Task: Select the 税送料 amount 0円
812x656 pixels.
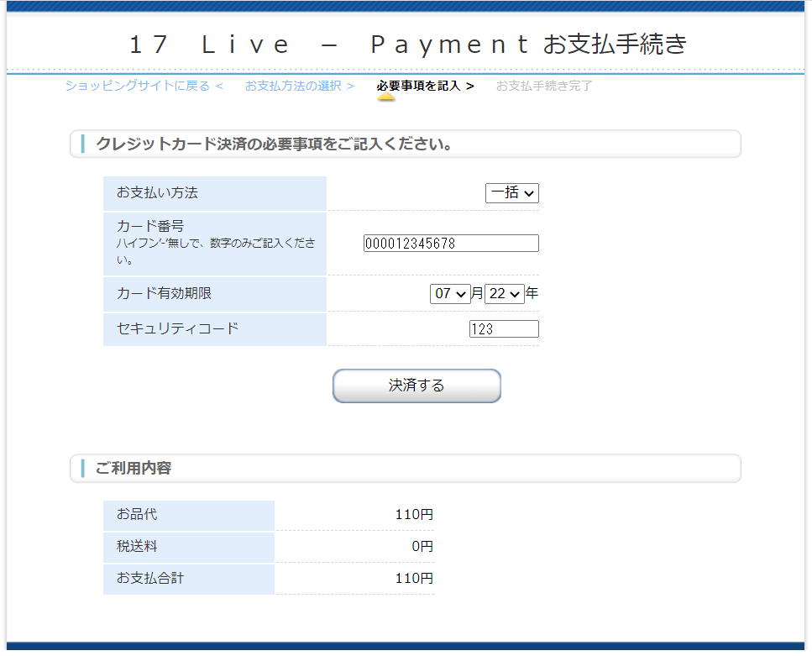Action: coord(422,547)
